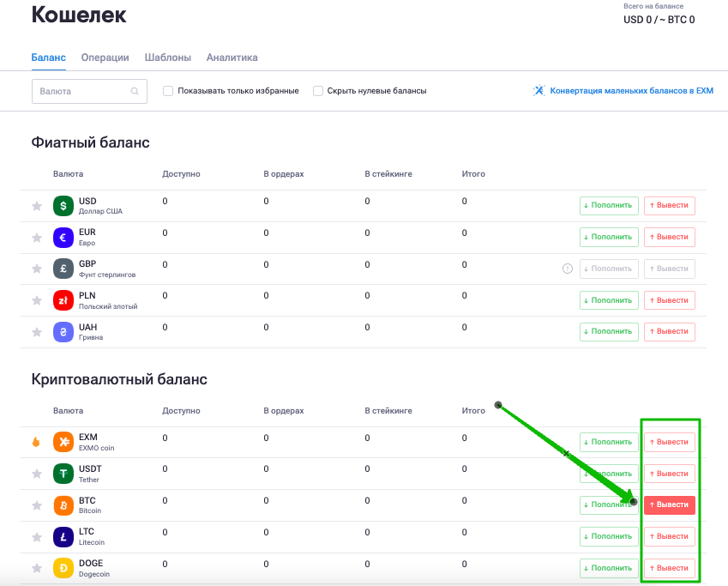Focus the Валюта search input field
Viewport: 728px width, 586px height.
pos(90,91)
